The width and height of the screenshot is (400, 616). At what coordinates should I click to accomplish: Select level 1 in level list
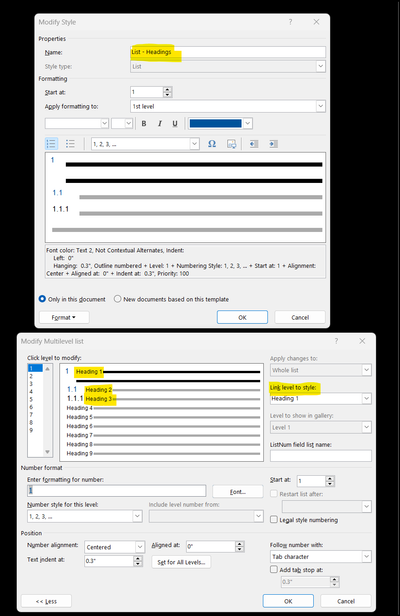point(35,368)
